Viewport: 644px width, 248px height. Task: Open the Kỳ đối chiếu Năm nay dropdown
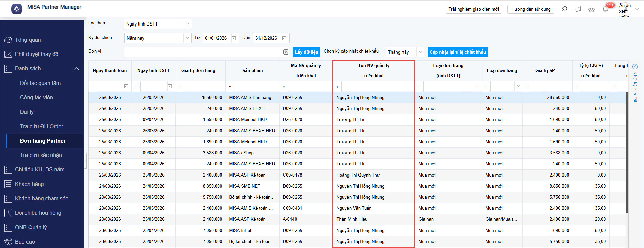click(x=187, y=38)
